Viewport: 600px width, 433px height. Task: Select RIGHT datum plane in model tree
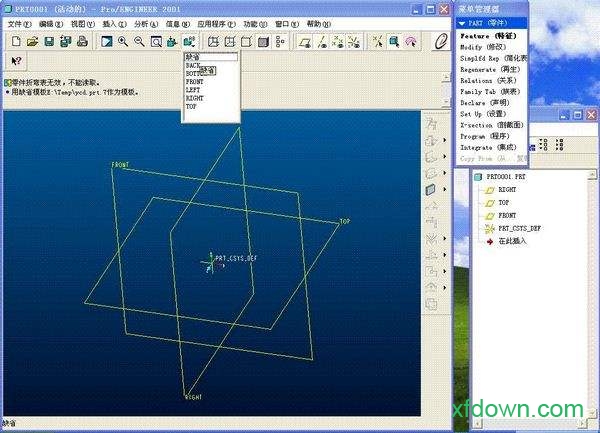pos(507,190)
